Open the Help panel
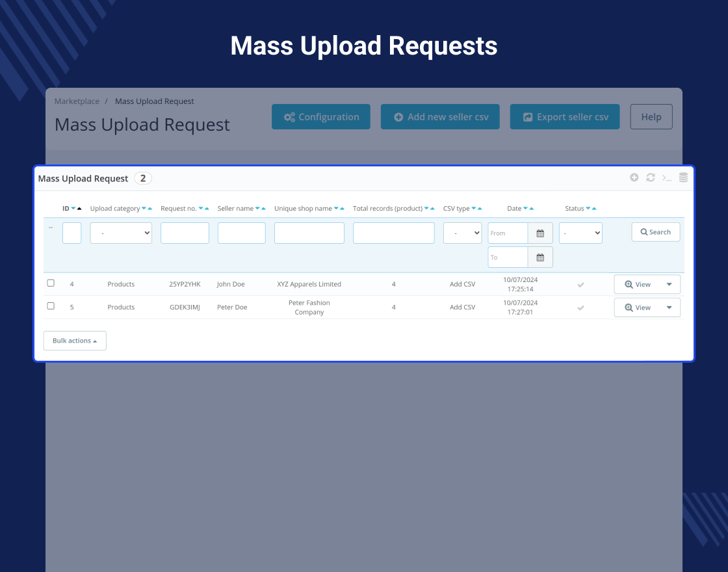 point(651,117)
